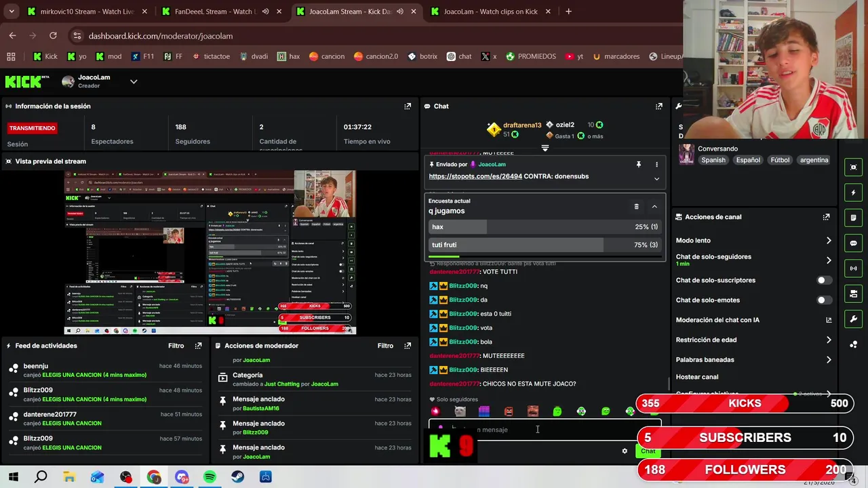This screenshot has height=488, width=868.
Task: Open Moderación del chat con IA link icon
Action: (x=829, y=320)
